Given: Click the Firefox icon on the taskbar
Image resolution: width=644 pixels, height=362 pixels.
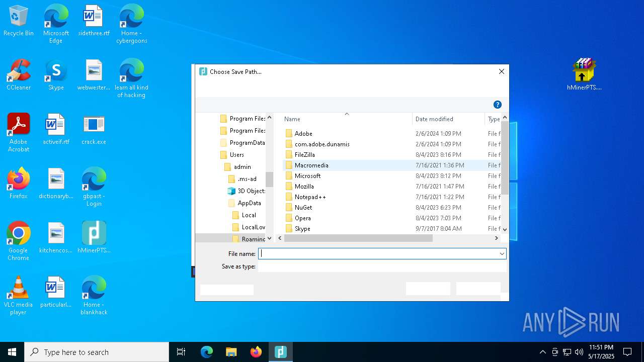Looking at the screenshot, I should pos(256,352).
